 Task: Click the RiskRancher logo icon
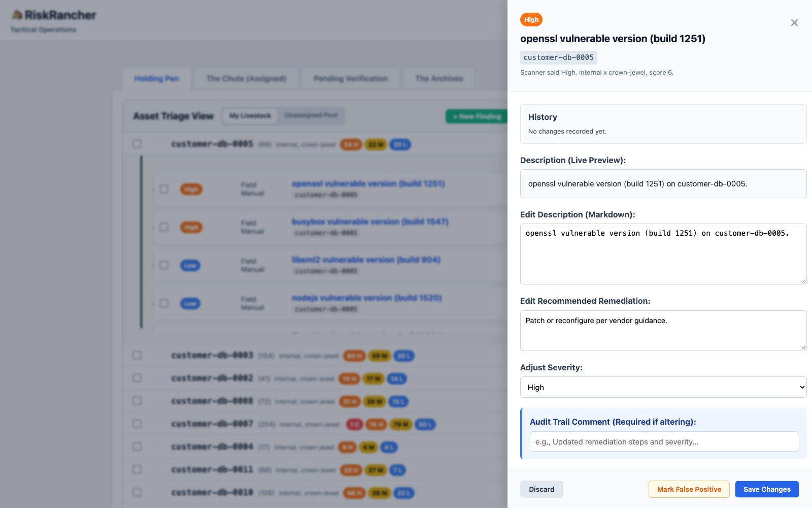[17, 15]
